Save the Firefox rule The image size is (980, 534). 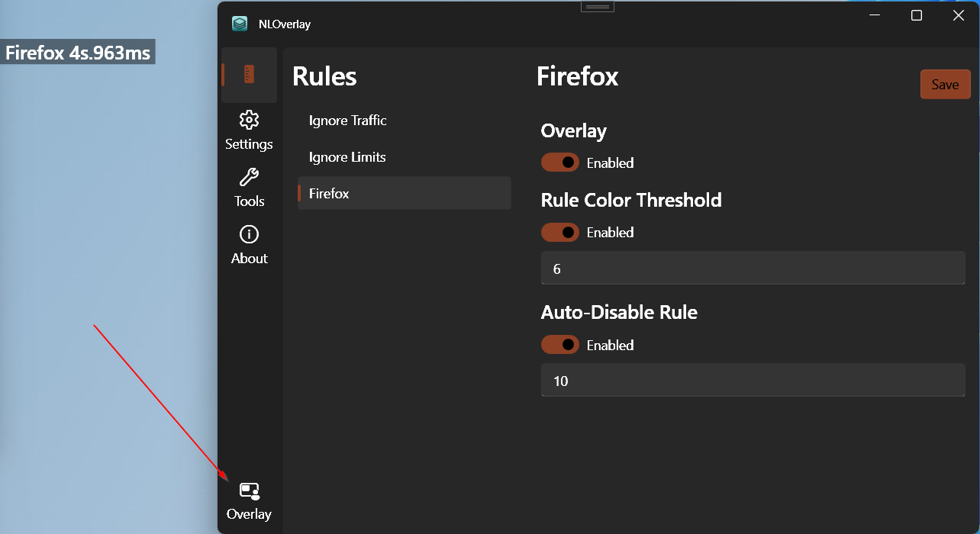point(945,85)
